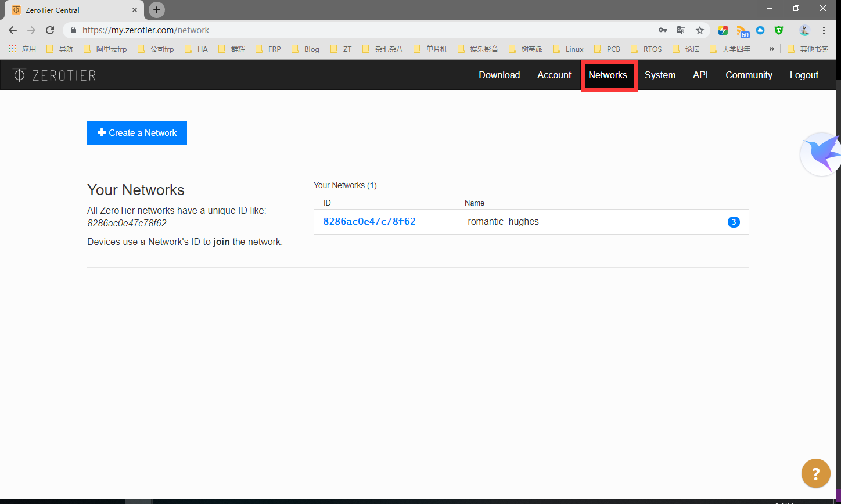Visit the Community menu item
Screen dimensions: 841x504
pos(749,75)
